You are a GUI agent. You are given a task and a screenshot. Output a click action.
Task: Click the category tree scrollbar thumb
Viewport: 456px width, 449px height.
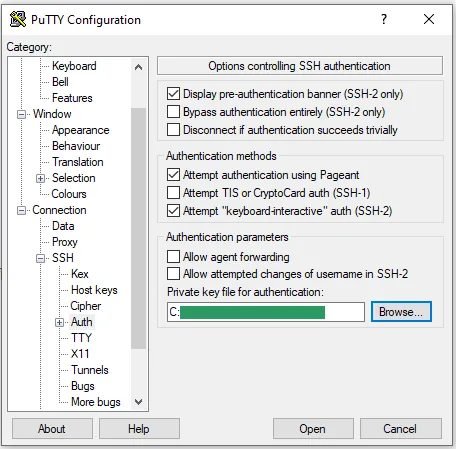(138, 229)
